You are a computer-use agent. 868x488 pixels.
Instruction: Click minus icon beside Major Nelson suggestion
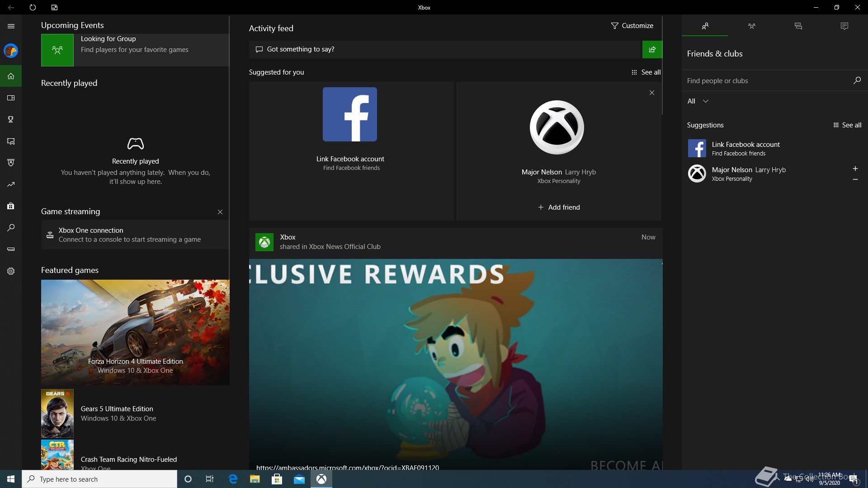[x=855, y=179]
